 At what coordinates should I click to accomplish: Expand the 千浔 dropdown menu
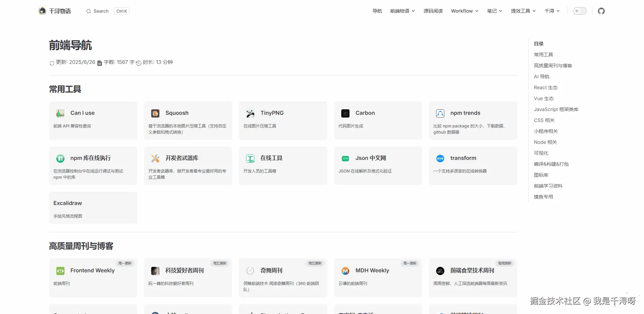552,11
